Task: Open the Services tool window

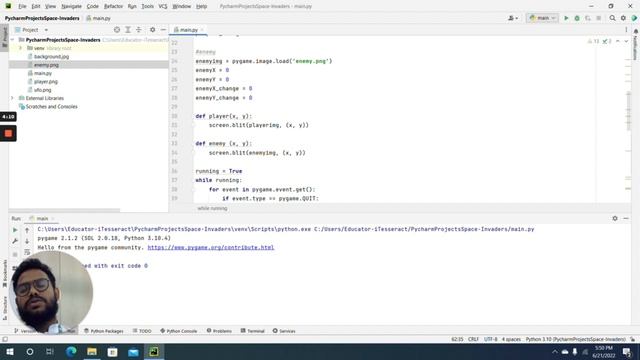Action: click(284, 331)
